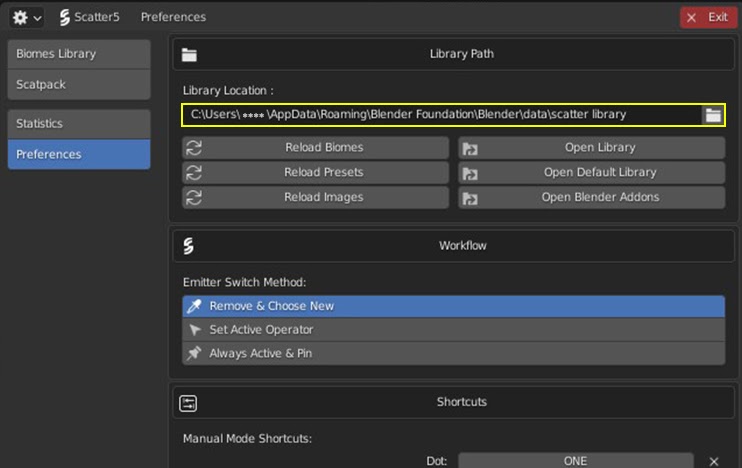
Task: Open the Statistics tab
Action: point(79,124)
